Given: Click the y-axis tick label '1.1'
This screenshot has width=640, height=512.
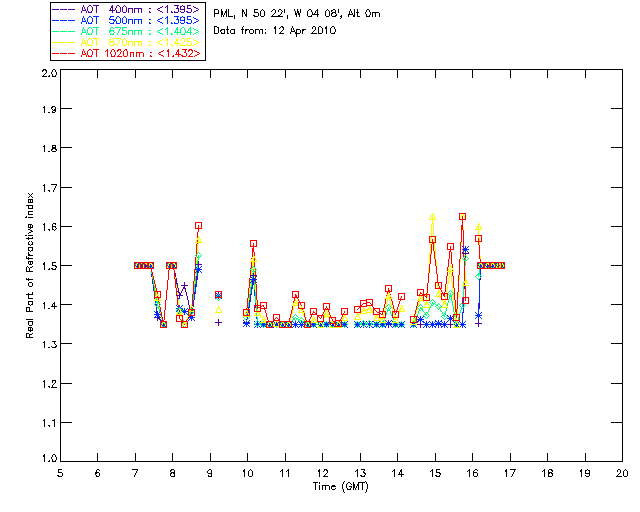Looking at the screenshot, I should (49, 423).
